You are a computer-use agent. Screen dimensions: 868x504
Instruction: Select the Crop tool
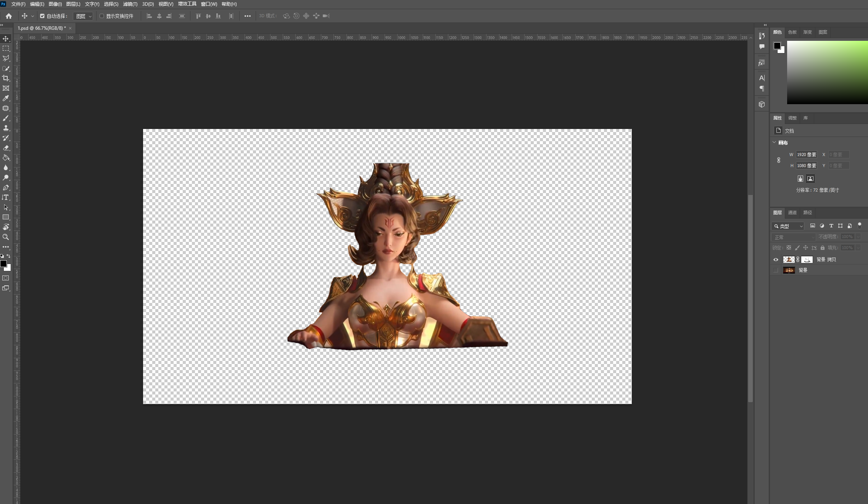6,78
